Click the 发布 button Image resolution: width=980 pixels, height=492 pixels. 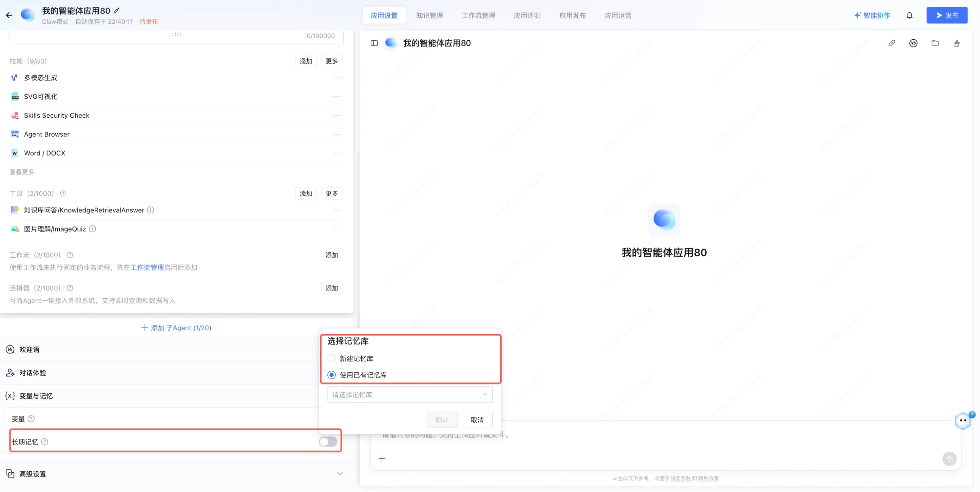pos(946,15)
